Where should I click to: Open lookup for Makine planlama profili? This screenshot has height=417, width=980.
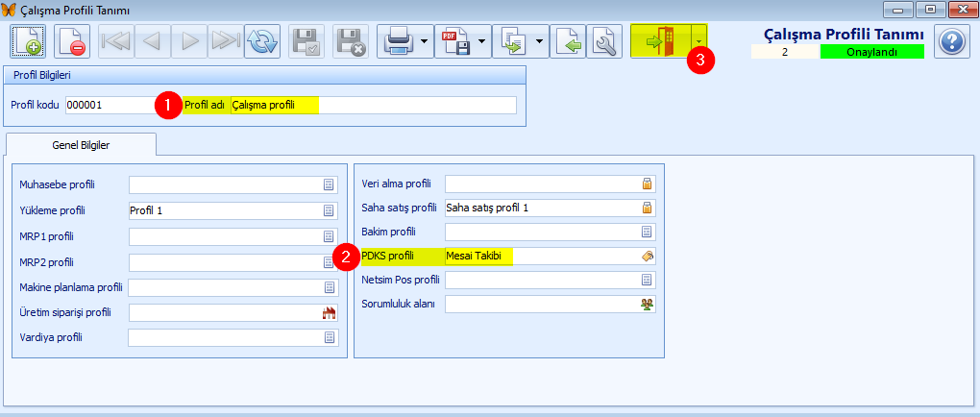329,287
